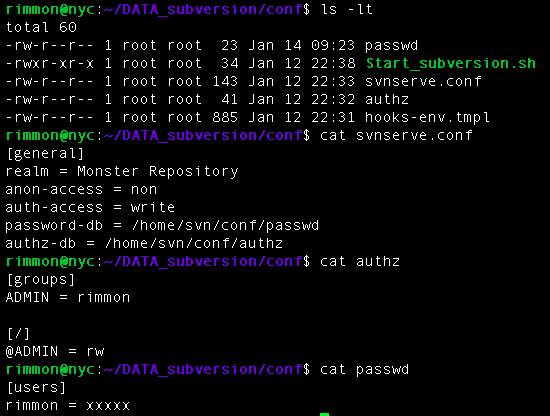550x416 pixels.
Task: Click the 'anon-access = non' line
Action: pyautogui.click(x=81, y=190)
